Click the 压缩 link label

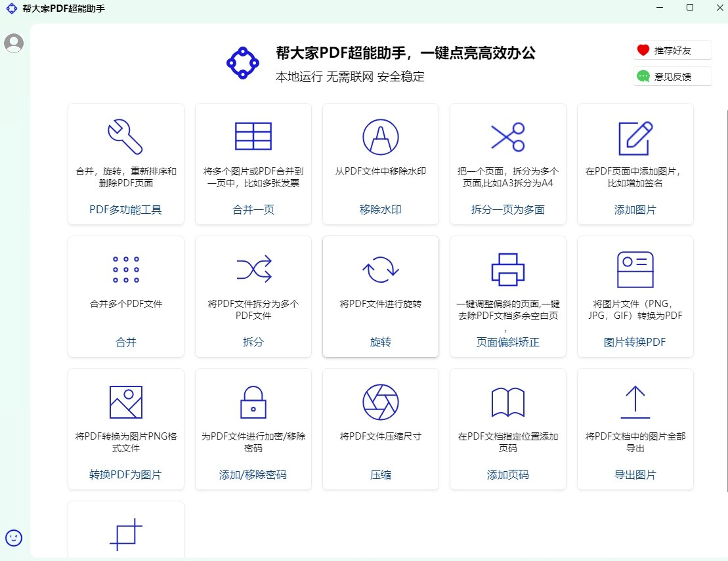pyautogui.click(x=380, y=474)
